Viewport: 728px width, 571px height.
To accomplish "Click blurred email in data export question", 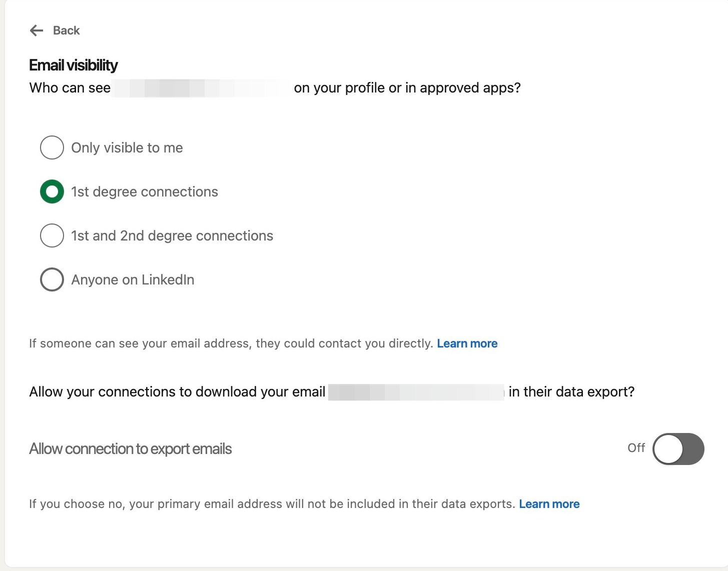I will [416, 392].
